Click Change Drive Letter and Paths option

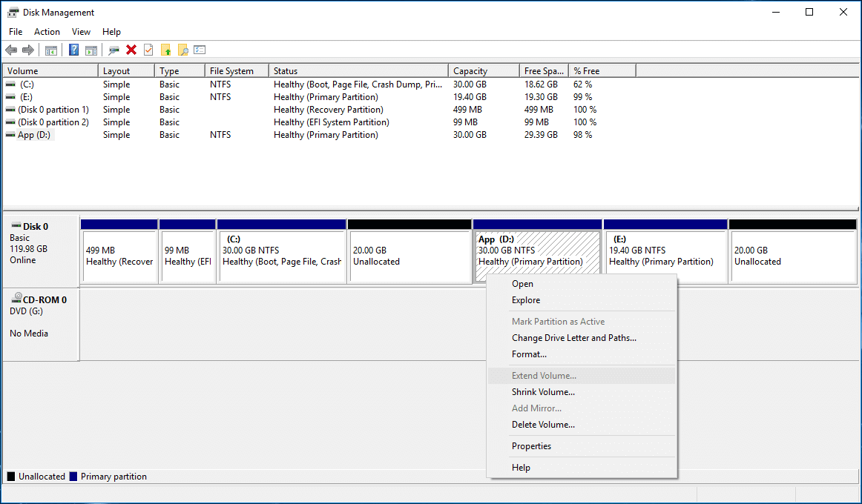pyautogui.click(x=573, y=338)
